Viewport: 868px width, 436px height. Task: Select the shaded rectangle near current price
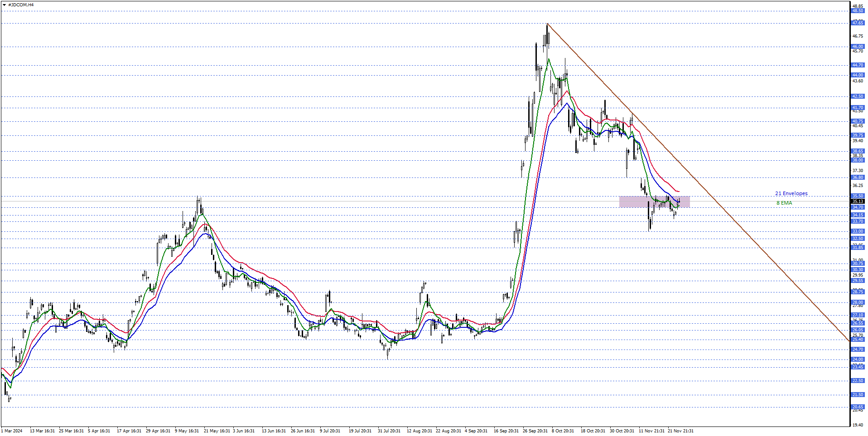click(654, 201)
